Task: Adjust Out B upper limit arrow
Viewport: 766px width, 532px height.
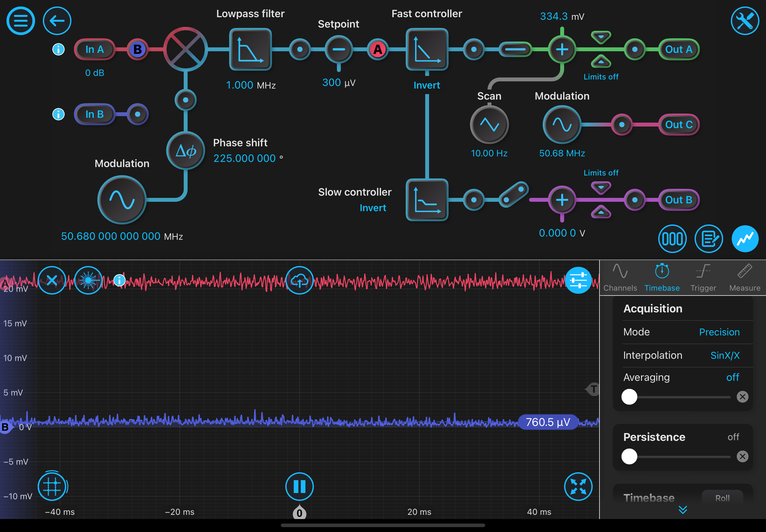Action: (601, 188)
